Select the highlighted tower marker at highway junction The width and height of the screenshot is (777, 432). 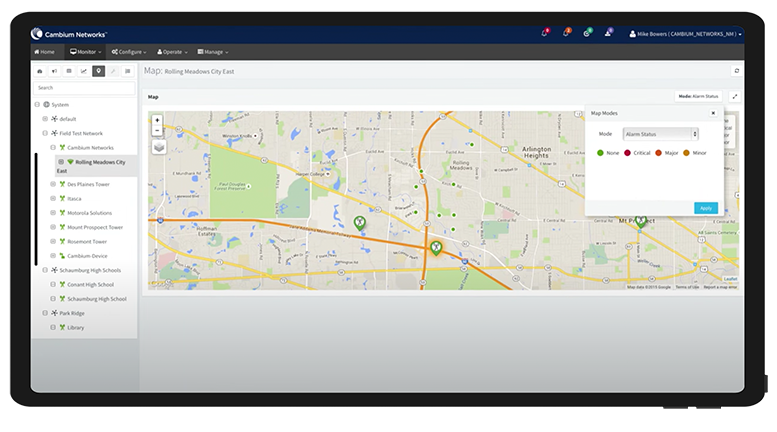click(x=436, y=248)
